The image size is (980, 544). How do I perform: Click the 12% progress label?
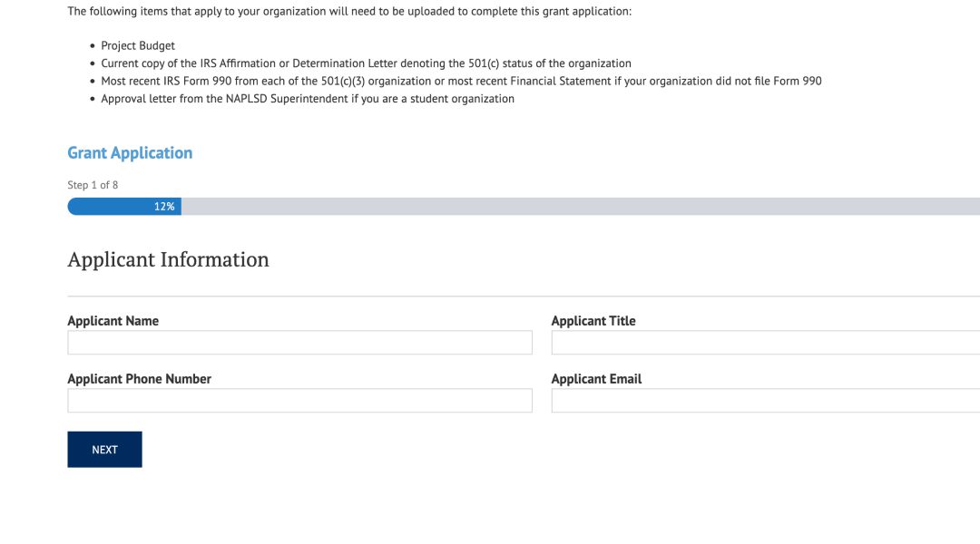click(x=164, y=207)
